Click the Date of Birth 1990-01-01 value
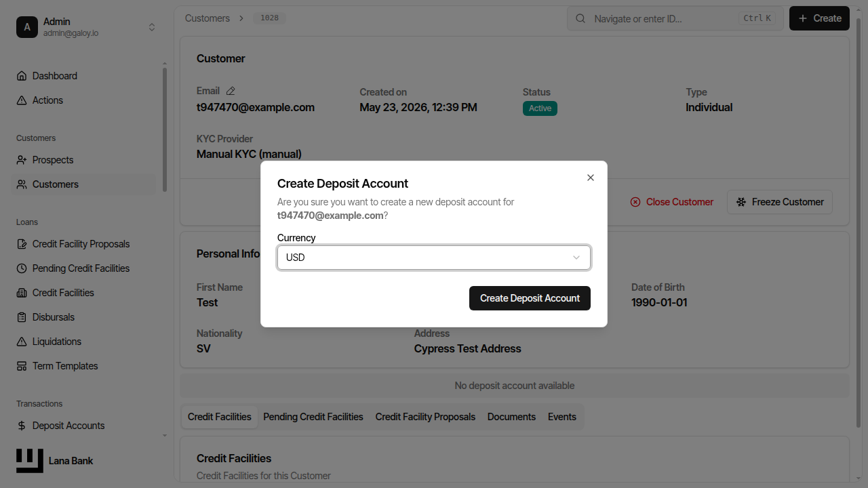Viewport: 868px width, 488px height. [659, 302]
